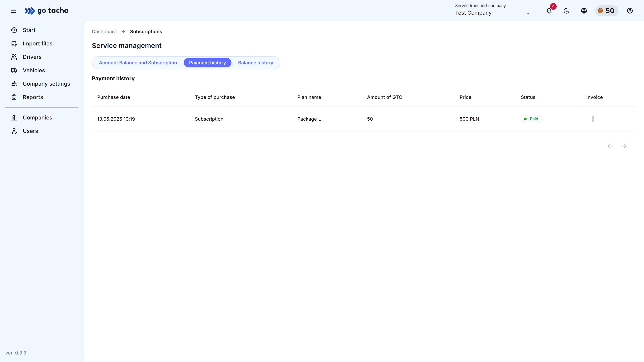Click version ver. 0.3.2 label

tap(16, 353)
